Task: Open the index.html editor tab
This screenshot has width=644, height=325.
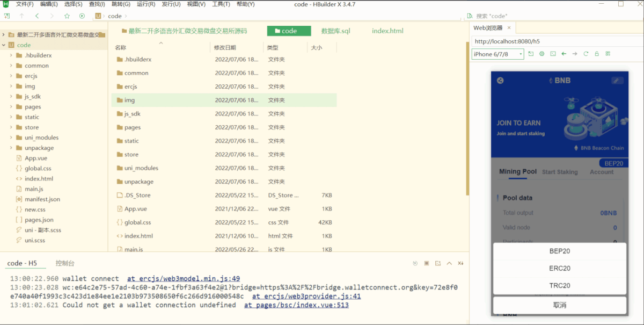Action: pyautogui.click(x=387, y=31)
